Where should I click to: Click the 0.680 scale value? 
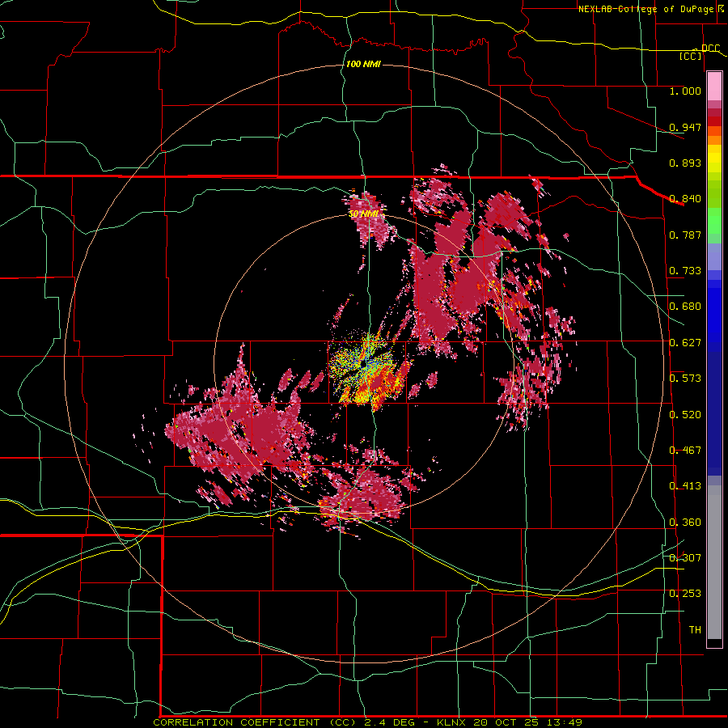point(685,307)
